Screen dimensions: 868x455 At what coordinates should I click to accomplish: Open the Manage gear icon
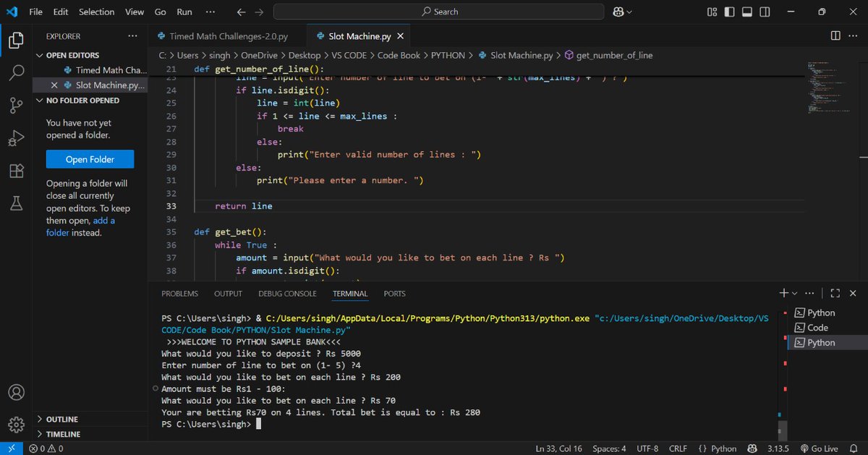click(16, 425)
